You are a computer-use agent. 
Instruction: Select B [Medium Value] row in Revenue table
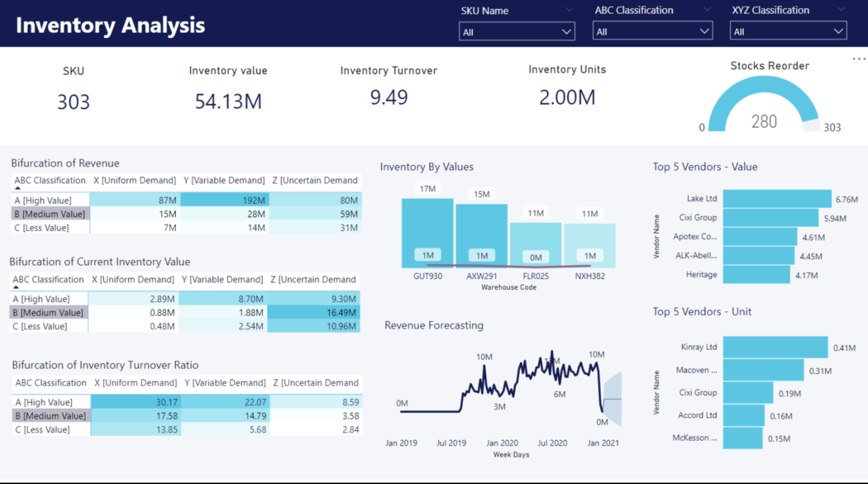click(x=50, y=214)
